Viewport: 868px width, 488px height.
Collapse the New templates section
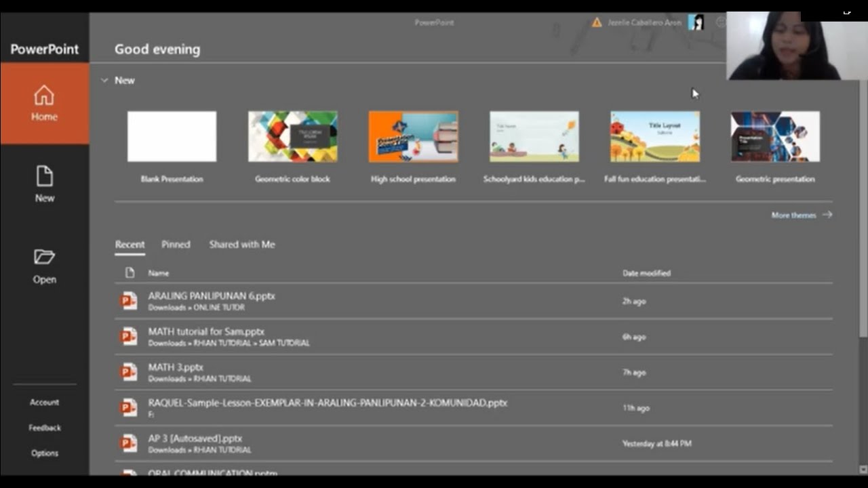(x=104, y=80)
